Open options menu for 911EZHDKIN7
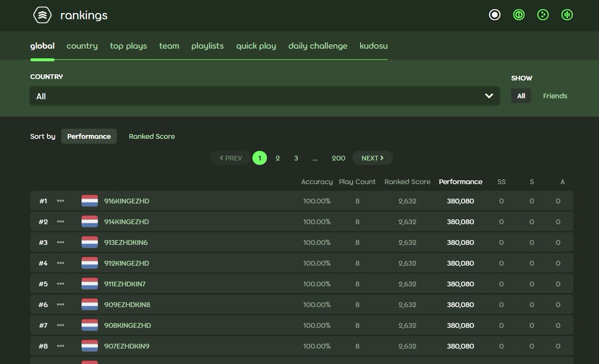This screenshot has width=599, height=364. (x=60, y=284)
